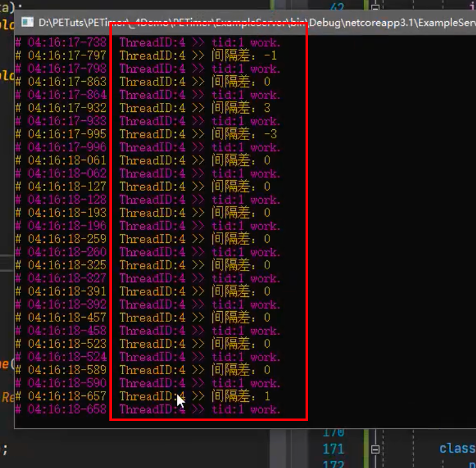The height and width of the screenshot is (468, 476).
Task: Click 间隔差: 3 on the 04:16:17-932 row
Action: coord(241,108)
